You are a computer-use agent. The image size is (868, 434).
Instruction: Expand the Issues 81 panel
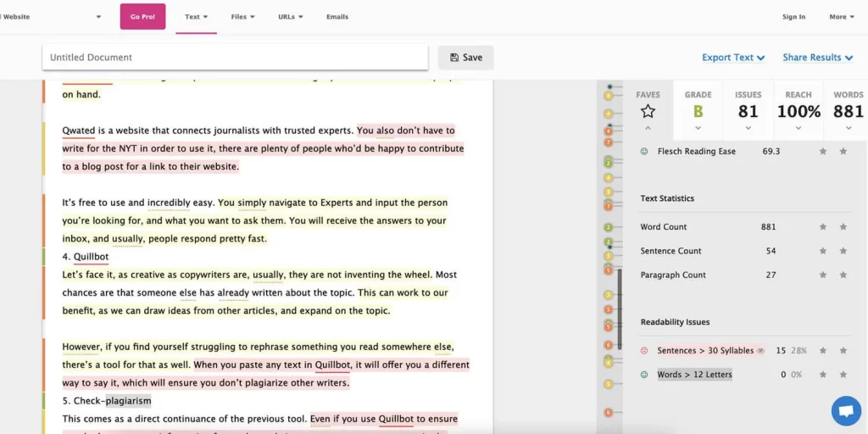(x=748, y=129)
